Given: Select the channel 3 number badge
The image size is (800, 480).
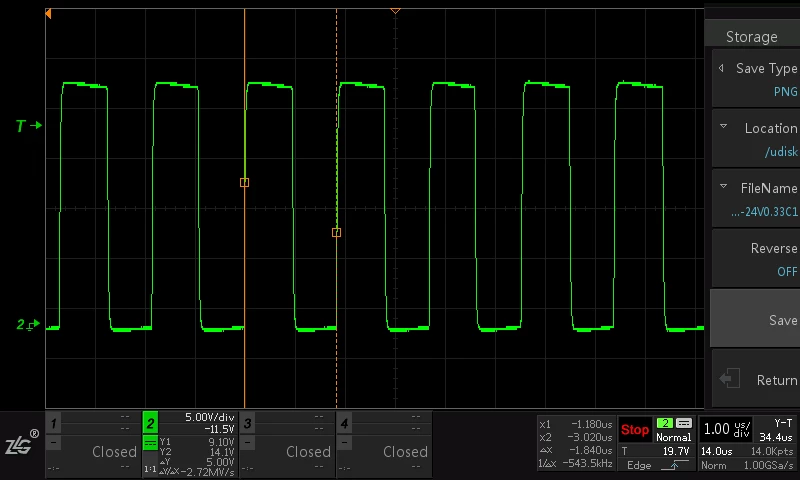Looking at the screenshot, I should [247, 423].
